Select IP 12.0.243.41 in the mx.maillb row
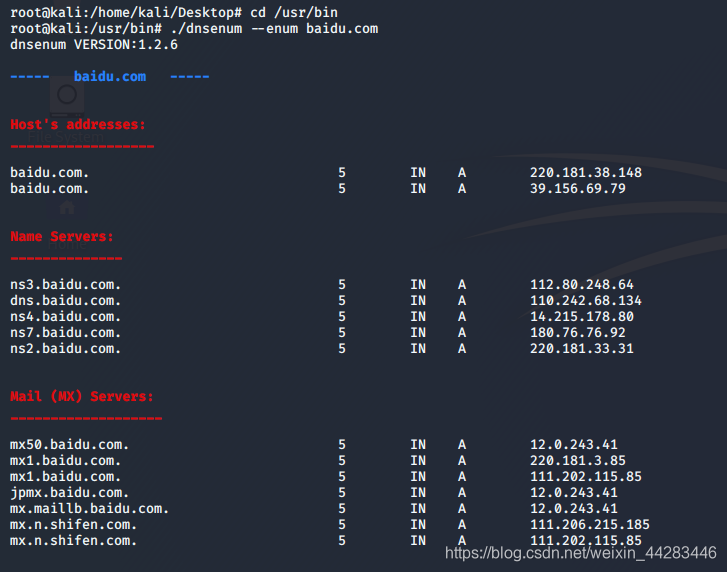 [x=574, y=508]
